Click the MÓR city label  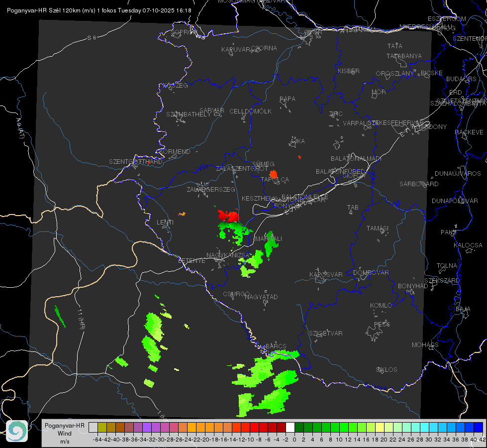coord(379,92)
